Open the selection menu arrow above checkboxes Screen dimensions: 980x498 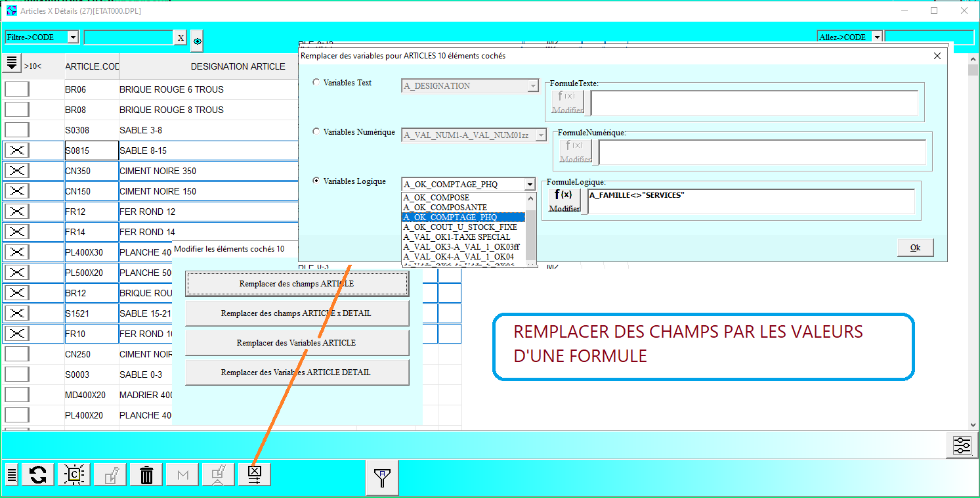pos(12,64)
